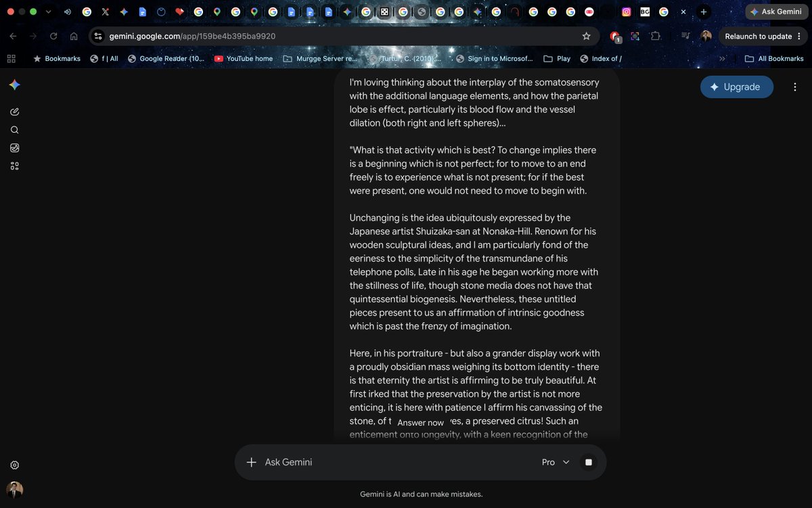
Task: Open search chats magnifier icon in sidebar
Action: [15, 130]
